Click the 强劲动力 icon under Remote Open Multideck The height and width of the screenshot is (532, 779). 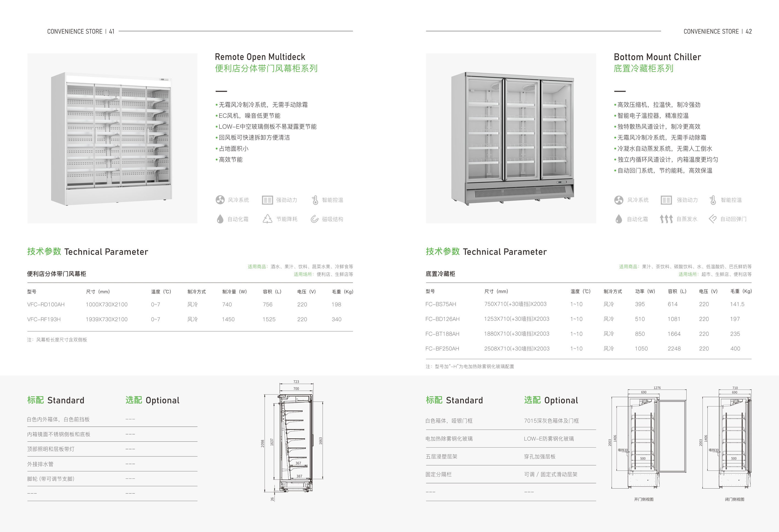[267, 200]
